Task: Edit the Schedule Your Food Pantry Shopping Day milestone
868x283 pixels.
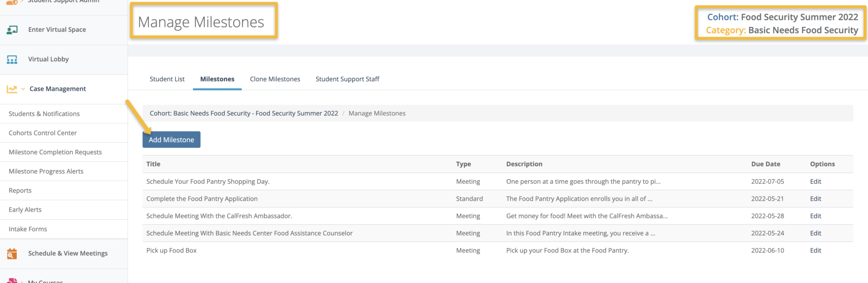Action: (815, 182)
